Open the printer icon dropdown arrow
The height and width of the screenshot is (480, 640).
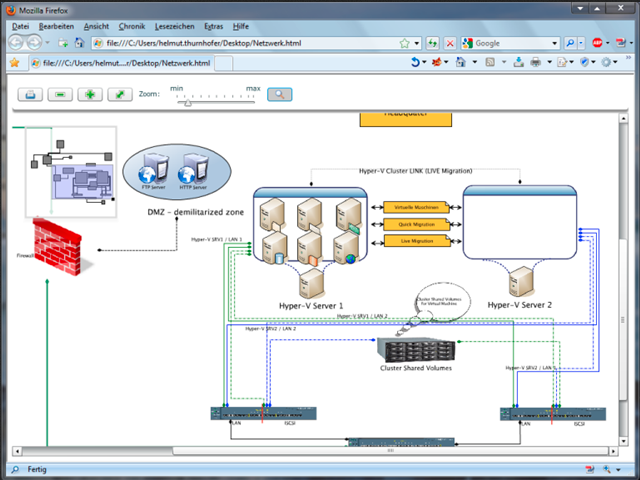pyautogui.click(x=549, y=62)
